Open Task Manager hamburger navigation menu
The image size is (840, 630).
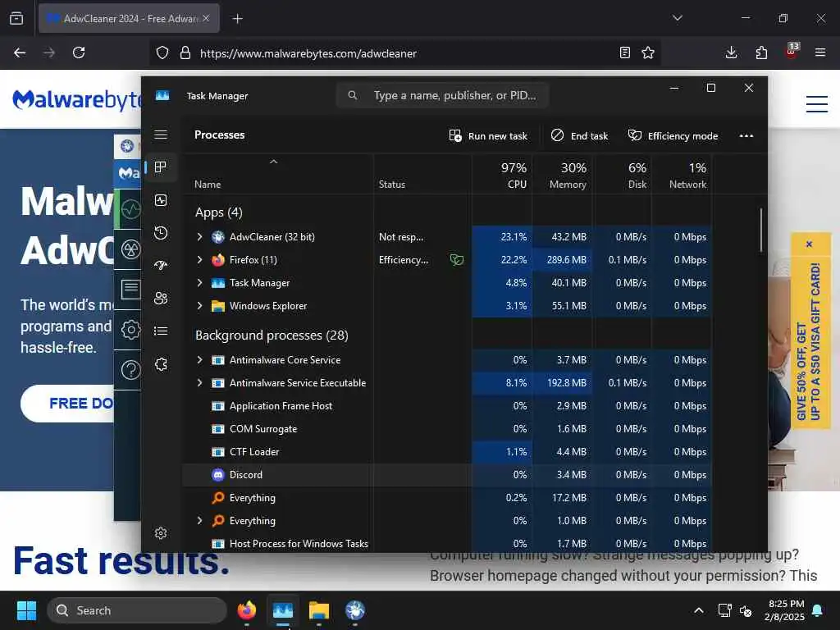pos(161,135)
